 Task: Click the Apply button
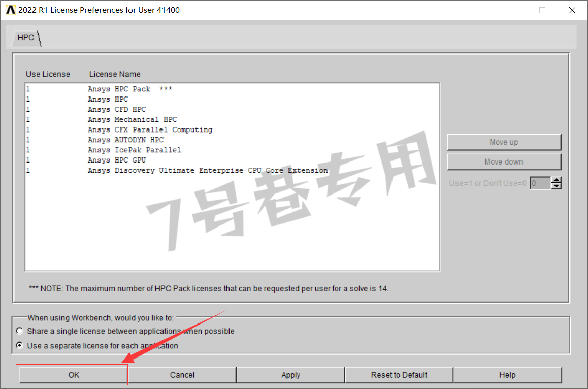(290, 375)
